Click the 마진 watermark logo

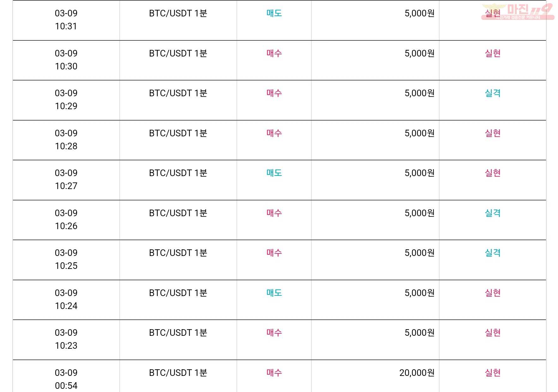coord(518,11)
